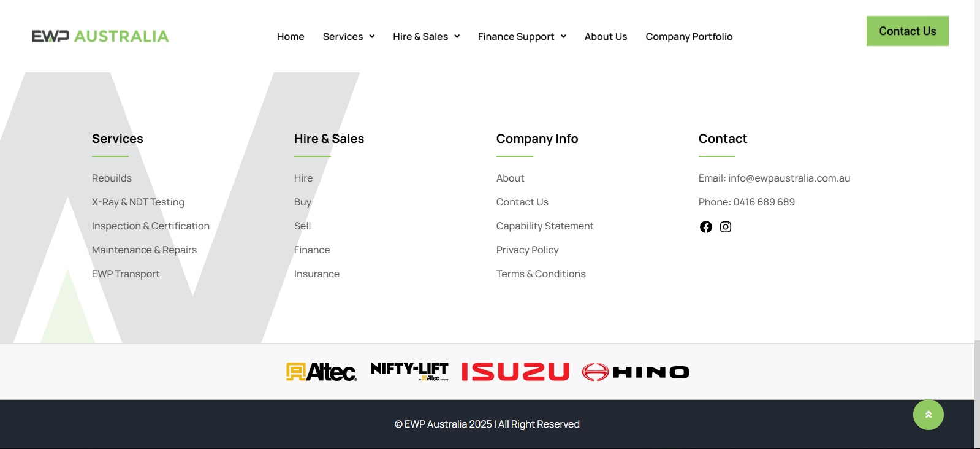Viewport: 980px width, 449px height.
Task: Open the Capability Statement footer link
Action: [545, 226]
